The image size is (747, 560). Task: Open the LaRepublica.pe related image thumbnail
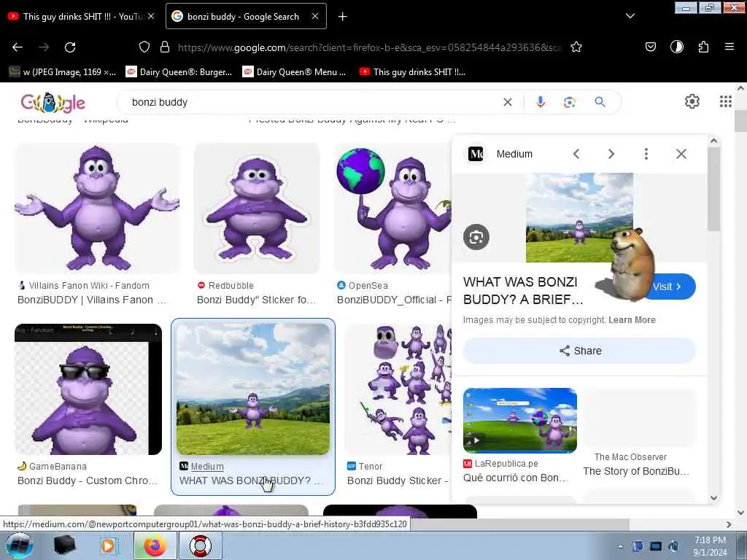(519, 421)
